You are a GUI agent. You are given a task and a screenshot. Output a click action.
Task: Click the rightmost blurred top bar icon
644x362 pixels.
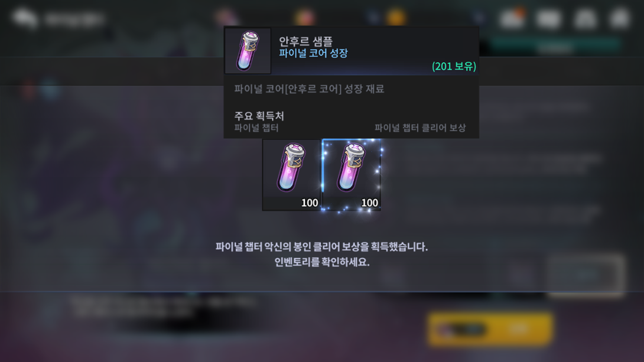(x=619, y=18)
